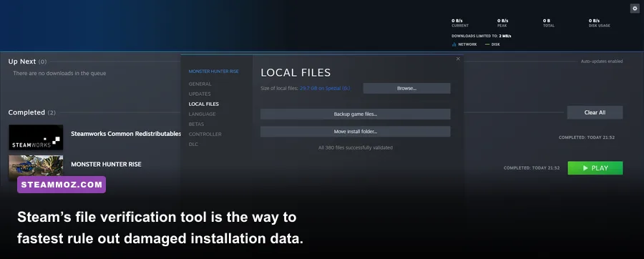
Task: Click the Clear All button
Action: pyautogui.click(x=595, y=112)
